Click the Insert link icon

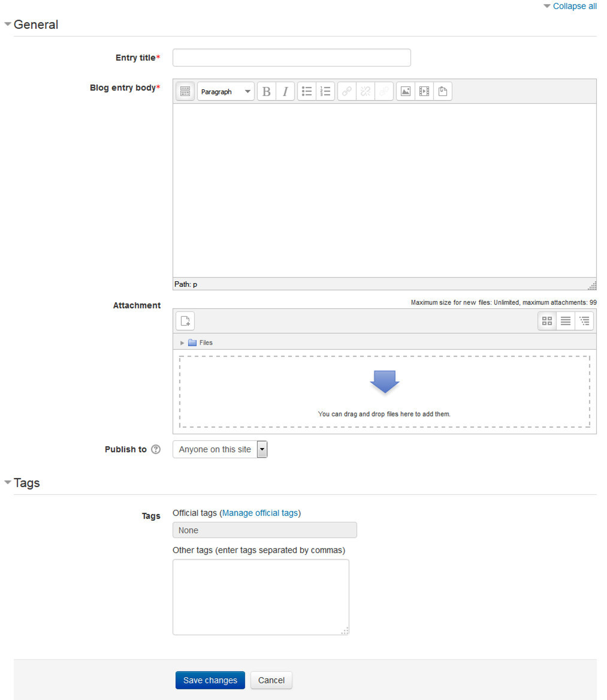pyautogui.click(x=346, y=91)
